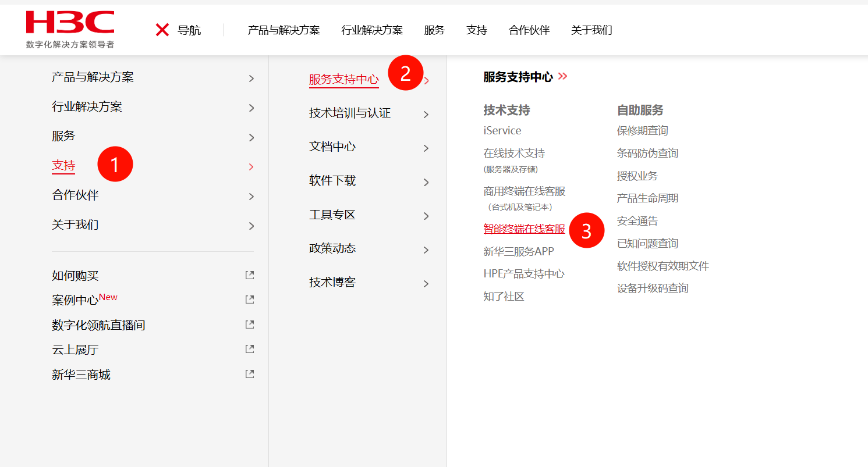
Task: Select 工具专区 submenu item
Action: coord(332,215)
